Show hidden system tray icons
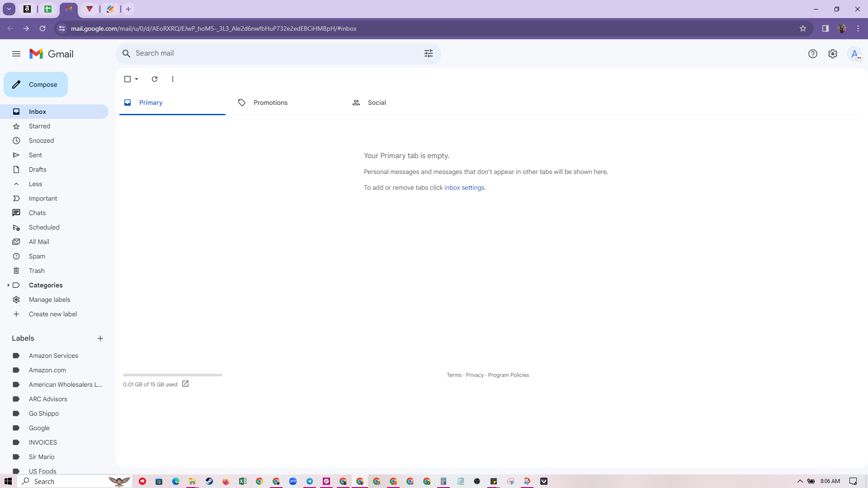The width and height of the screenshot is (868, 488). click(x=800, y=481)
